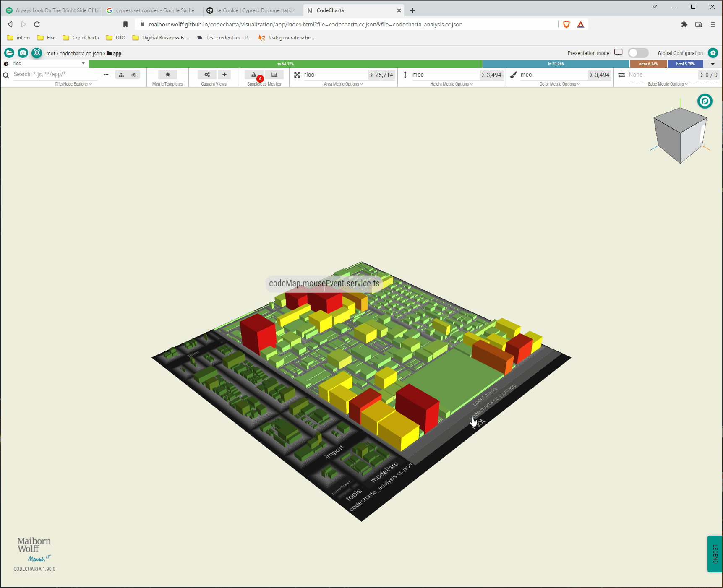
Task: Click the 3D view cube
Action: tap(680, 135)
